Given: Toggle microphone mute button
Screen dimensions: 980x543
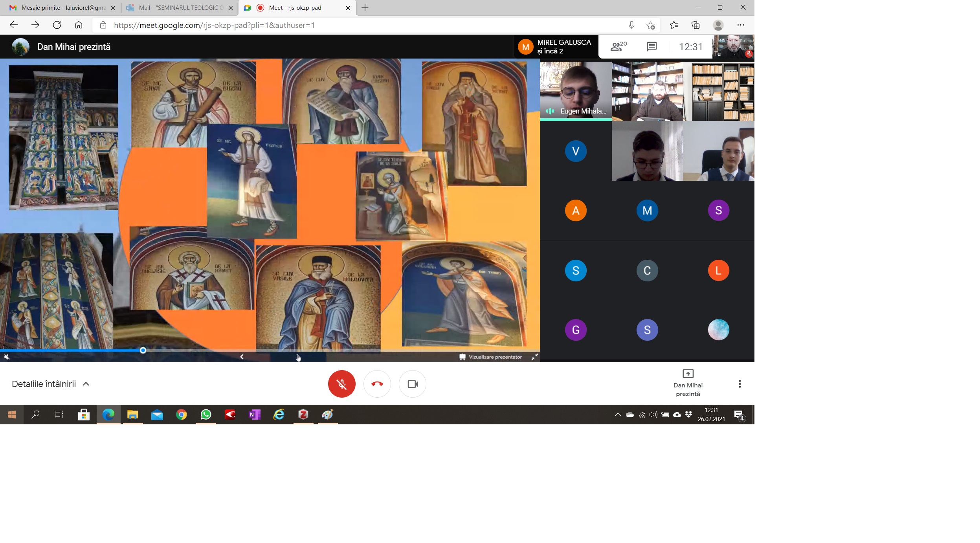Looking at the screenshot, I should (341, 384).
